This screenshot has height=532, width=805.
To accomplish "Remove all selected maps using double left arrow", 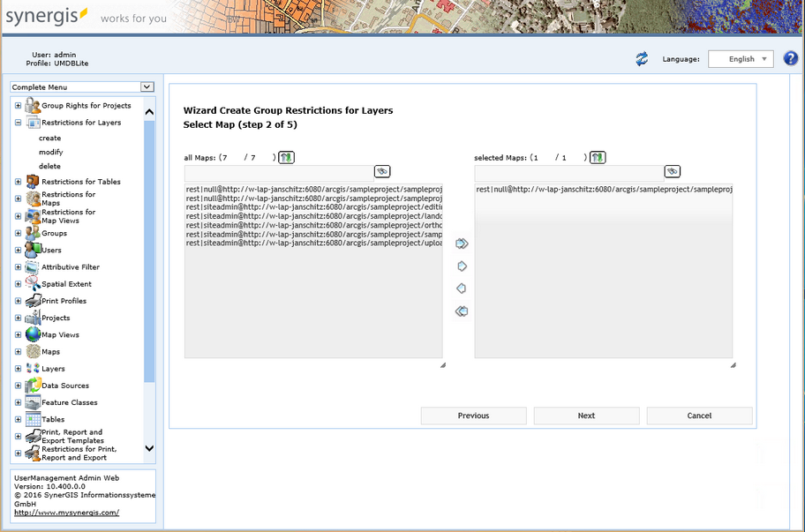I will pyautogui.click(x=460, y=311).
